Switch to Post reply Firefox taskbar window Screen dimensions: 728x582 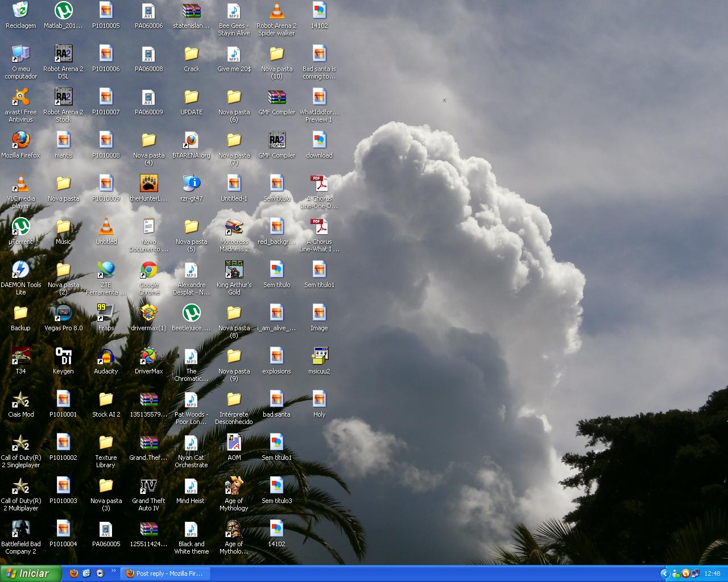coord(164,573)
